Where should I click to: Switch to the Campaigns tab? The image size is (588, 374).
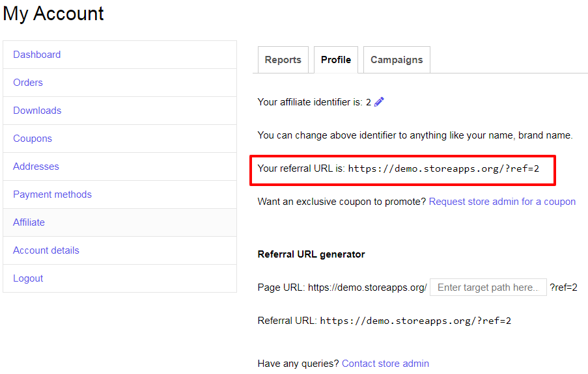(397, 60)
